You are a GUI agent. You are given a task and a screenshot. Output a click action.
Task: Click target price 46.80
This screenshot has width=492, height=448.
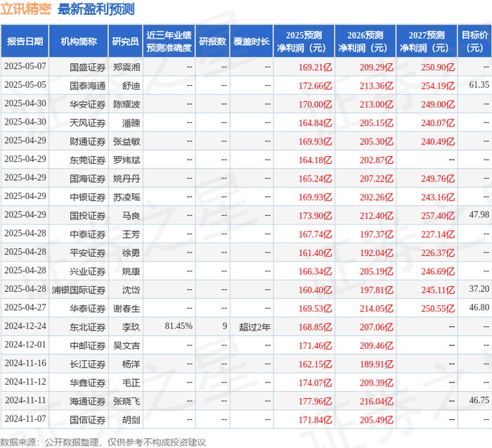click(x=479, y=307)
